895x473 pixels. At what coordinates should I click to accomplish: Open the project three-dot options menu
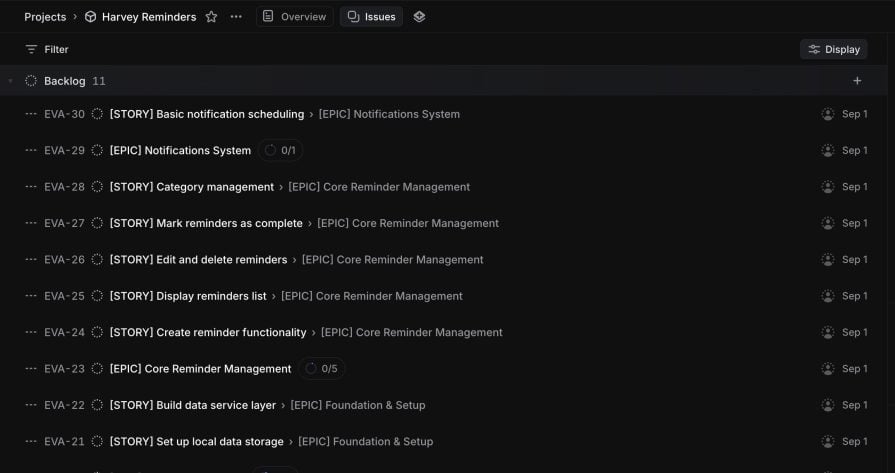(x=236, y=17)
